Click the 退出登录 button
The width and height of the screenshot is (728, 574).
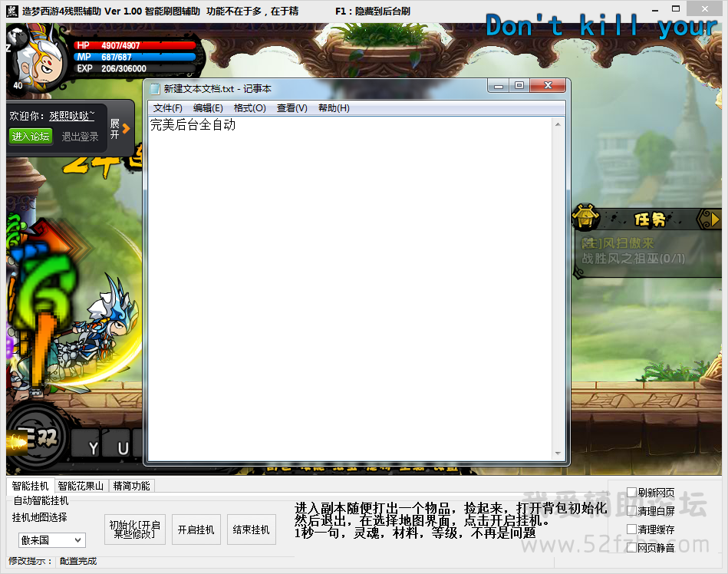[x=81, y=137]
